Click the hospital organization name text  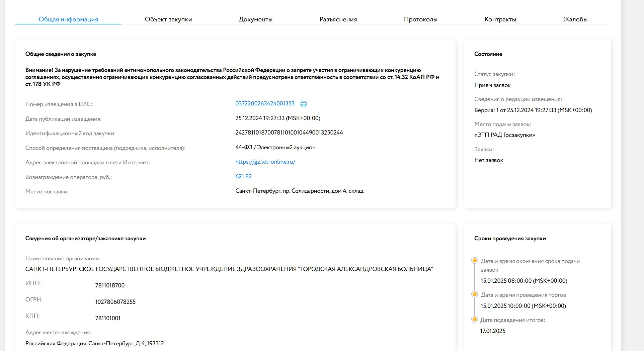(229, 269)
